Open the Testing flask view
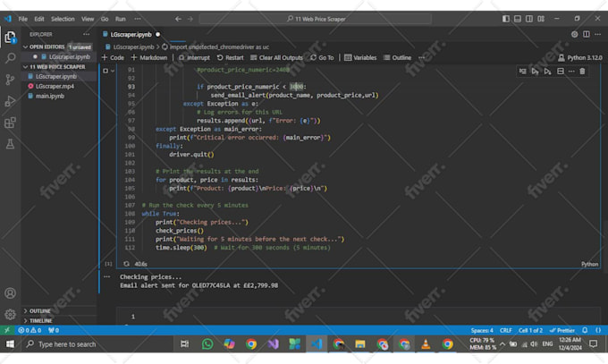 point(10,144)
